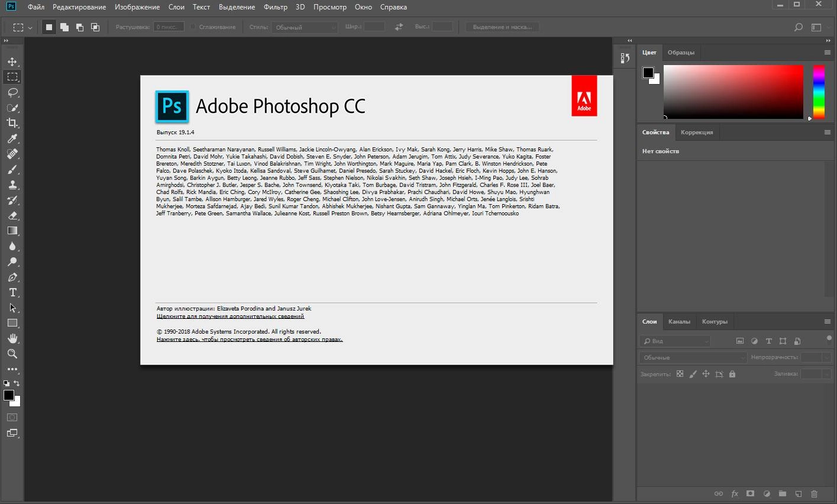
Task: Toggle lock all padlock icon
Action: pos(732,374)
